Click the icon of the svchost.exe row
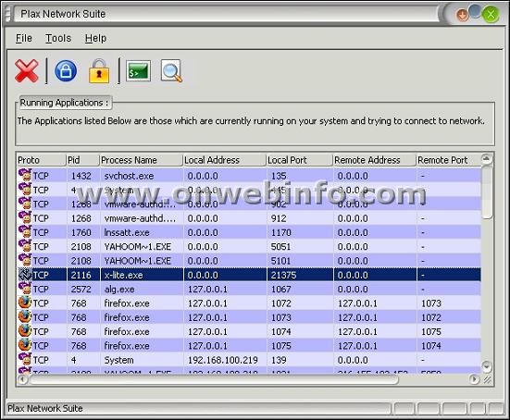Screen dimensions: 510x420 [25, 175]
